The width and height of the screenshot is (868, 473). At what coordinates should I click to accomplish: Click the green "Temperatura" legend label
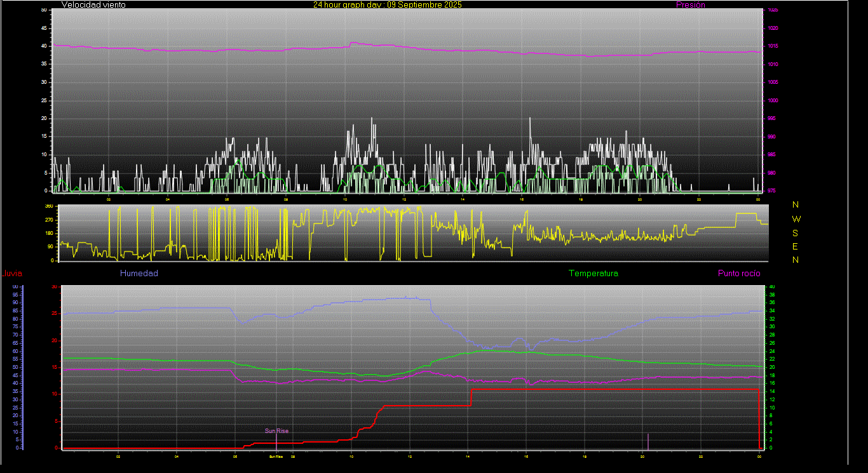click(593, 274)
